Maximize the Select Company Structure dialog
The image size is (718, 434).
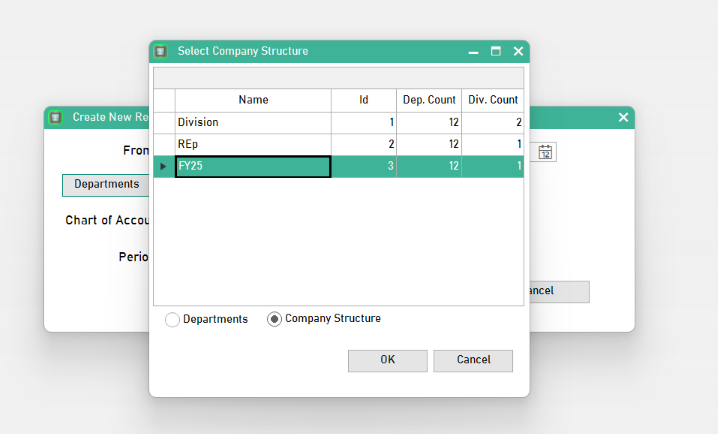[495, 51]
